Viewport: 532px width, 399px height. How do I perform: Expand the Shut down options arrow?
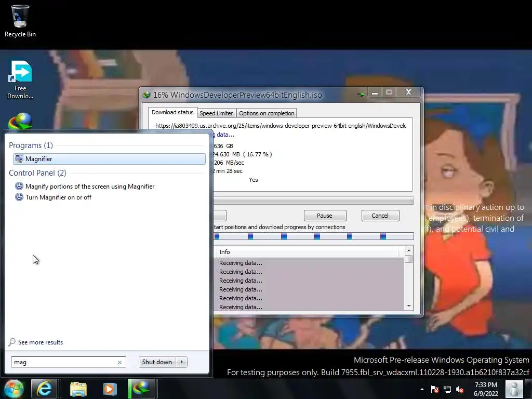tap(182, 362)
